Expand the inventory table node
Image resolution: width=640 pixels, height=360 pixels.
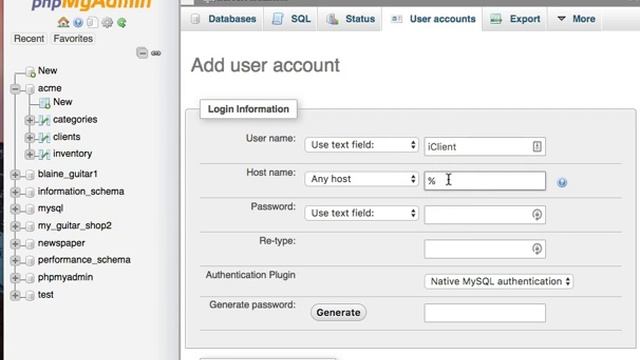pyautogui.click(x=29, y=154)
